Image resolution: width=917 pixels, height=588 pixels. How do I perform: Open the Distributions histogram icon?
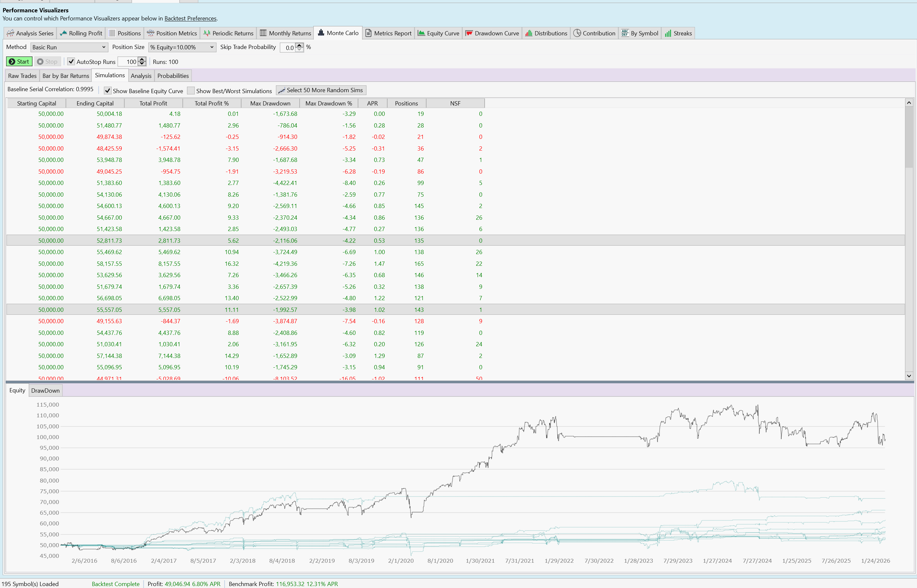coord(528,33)
